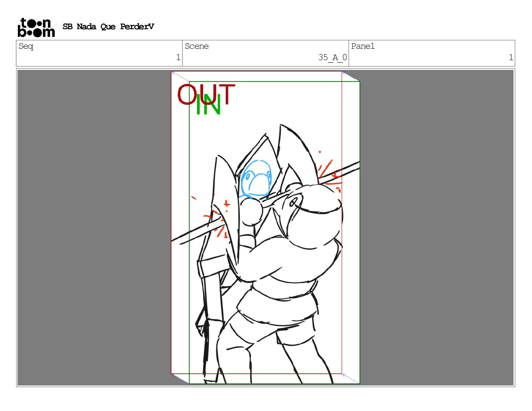Select the Seq header label
The width and height of the screenshot is (532, 411).
[26, 46]
